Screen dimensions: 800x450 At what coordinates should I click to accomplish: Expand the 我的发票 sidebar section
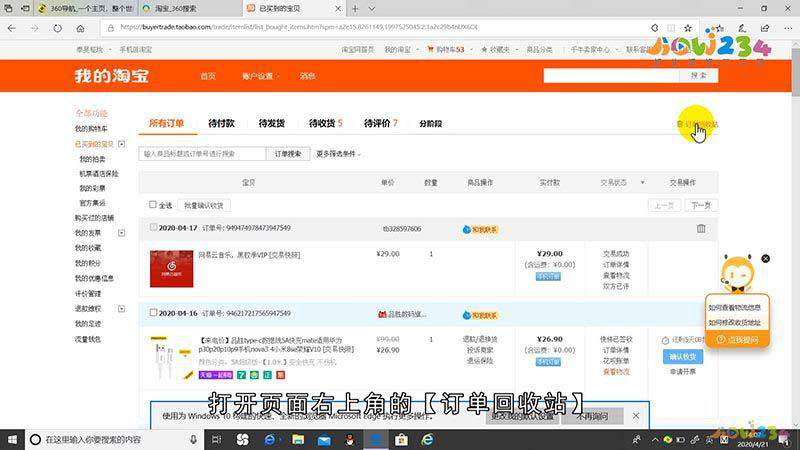tap(121, 233)
